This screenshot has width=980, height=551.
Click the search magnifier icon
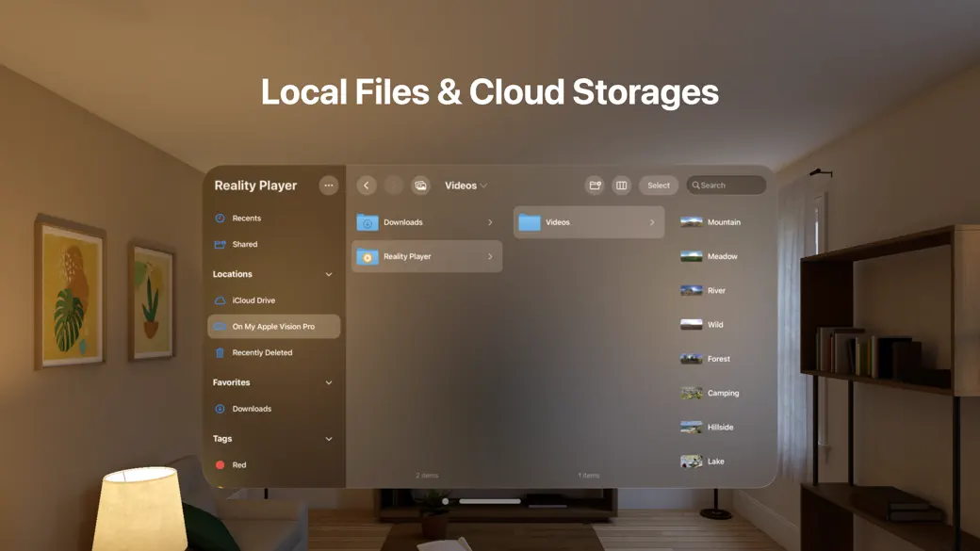tap(695, 186)
